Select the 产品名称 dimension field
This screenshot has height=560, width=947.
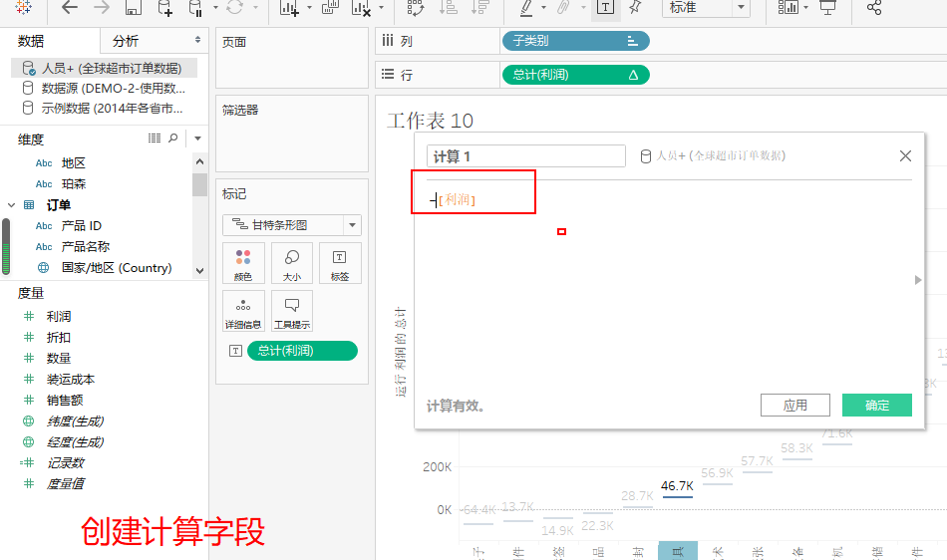pyautogui.click(x=85, y=247)
